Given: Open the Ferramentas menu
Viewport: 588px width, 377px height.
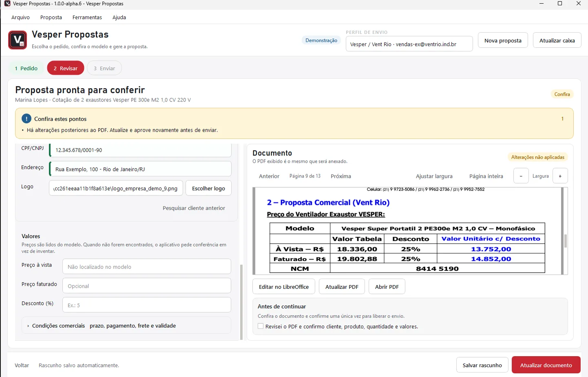Looking at the screenshot, I should (x=87, y=17).
